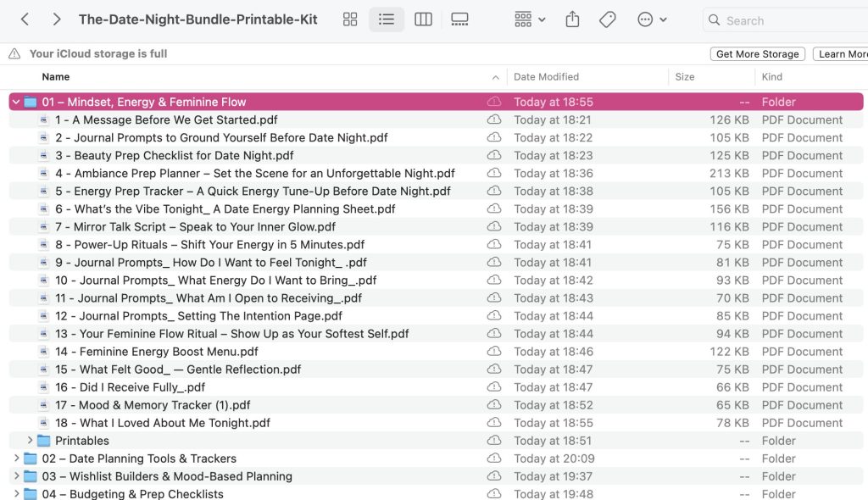
Task: Switch to gallery view
Action: (459, 19)
